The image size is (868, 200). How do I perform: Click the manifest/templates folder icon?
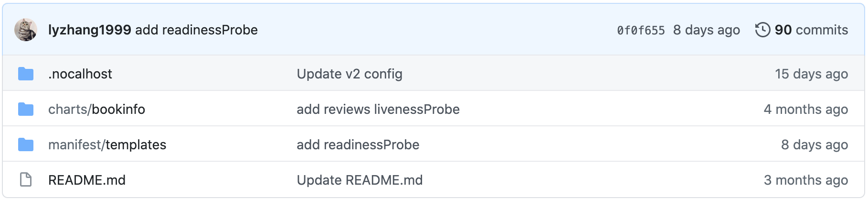pyautogui.click(x=26, y=144)
